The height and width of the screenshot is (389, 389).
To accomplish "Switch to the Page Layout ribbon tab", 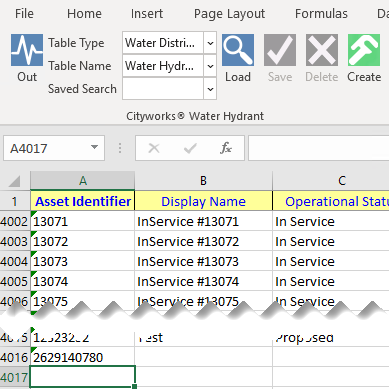I will pos(229,14).
